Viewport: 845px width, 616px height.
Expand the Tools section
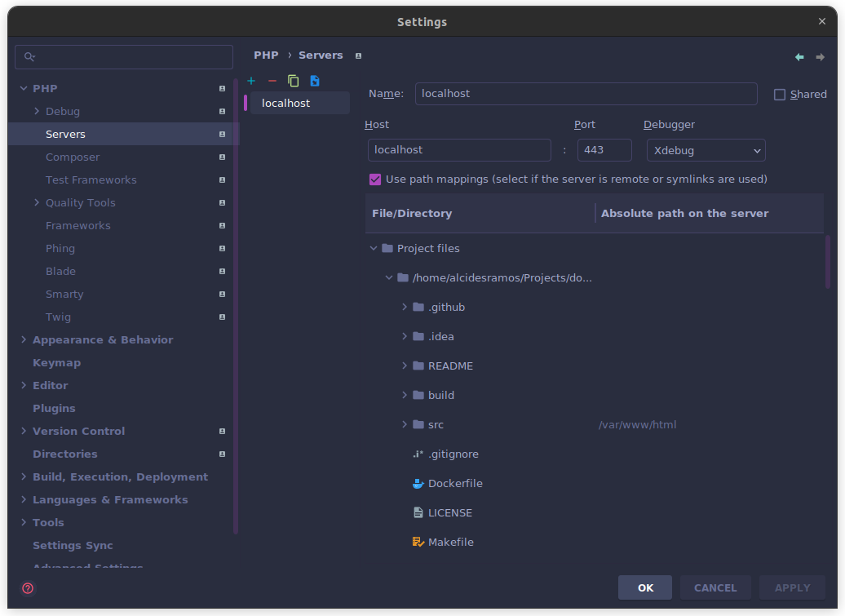pos(24,522)
